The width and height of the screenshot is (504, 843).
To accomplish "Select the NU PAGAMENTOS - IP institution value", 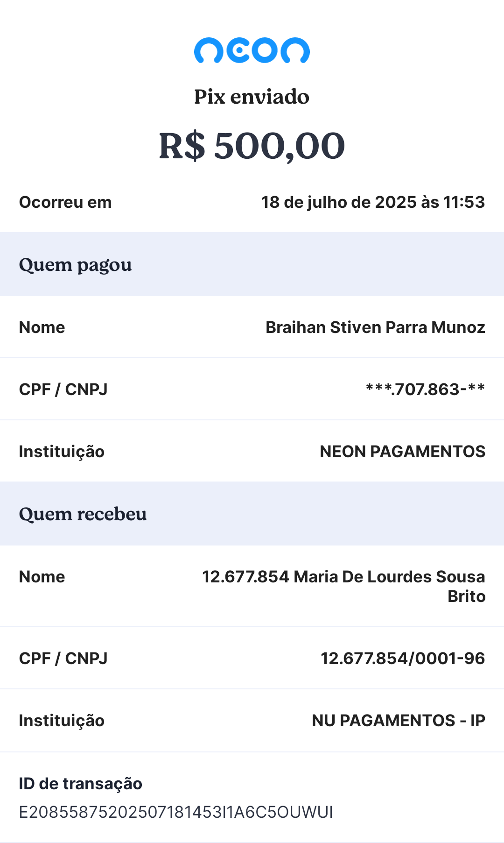I will (x=398, y=721).
